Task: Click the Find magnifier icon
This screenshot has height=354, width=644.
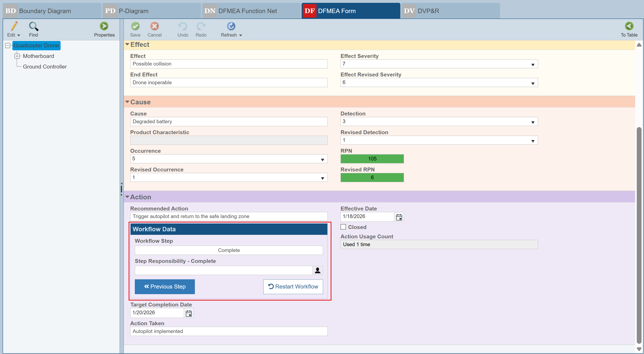Action: tap(33, 26)
